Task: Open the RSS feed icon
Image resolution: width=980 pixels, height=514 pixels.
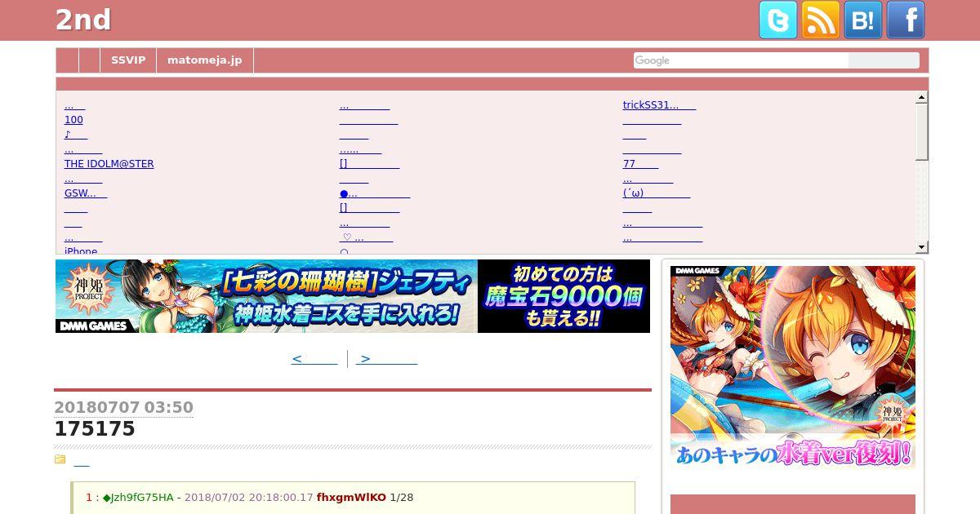Action: [821, 20]
